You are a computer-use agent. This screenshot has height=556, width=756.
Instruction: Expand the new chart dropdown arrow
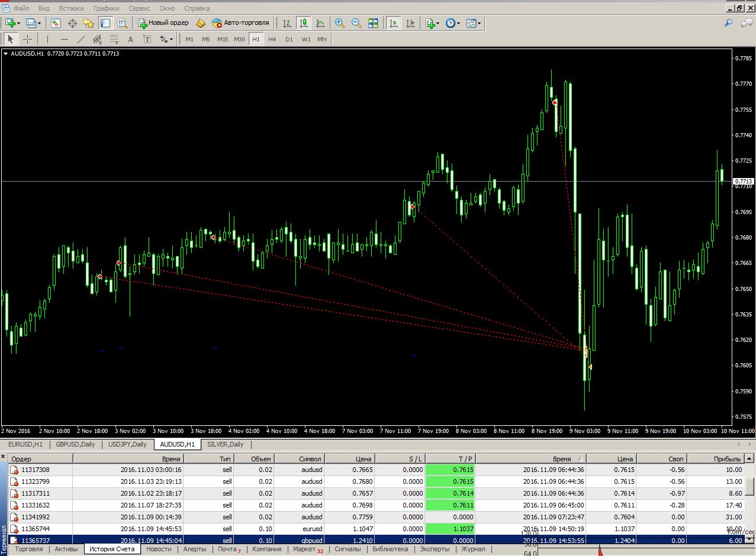[x=18, y=24]
